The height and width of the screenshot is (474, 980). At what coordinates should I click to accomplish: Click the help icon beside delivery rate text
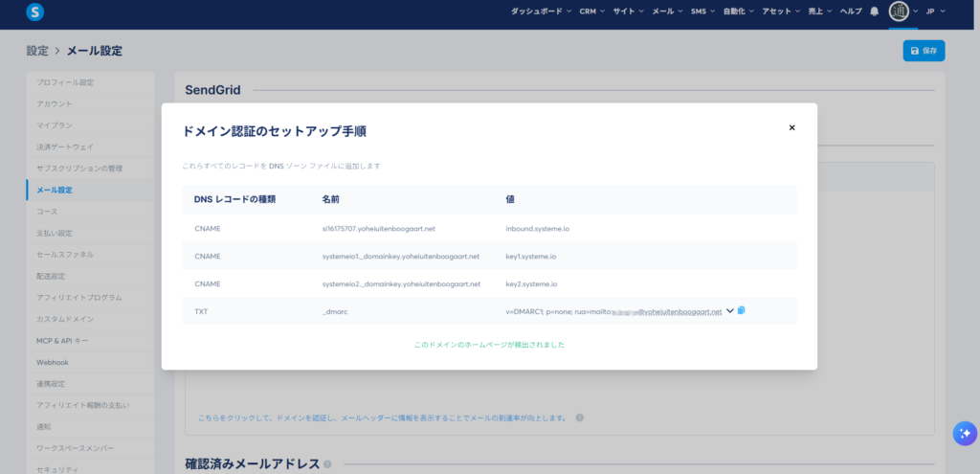pos(580,418)
